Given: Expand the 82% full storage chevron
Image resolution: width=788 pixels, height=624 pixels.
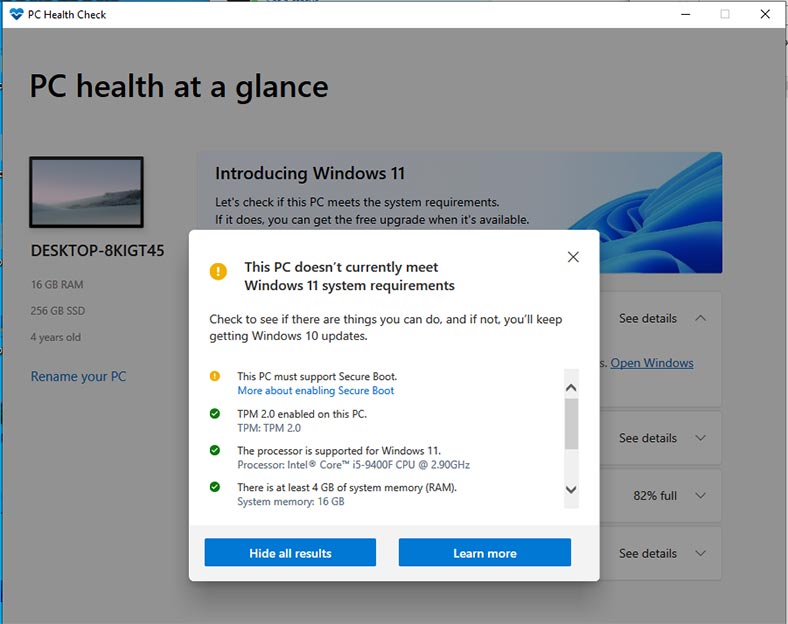Looking at the screenshot, I should pos(701,495).
